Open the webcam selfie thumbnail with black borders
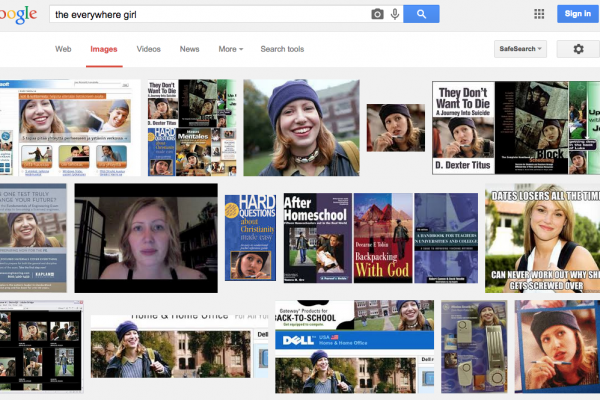Viewport: 600px width, 400px height. tap(146, 238)
